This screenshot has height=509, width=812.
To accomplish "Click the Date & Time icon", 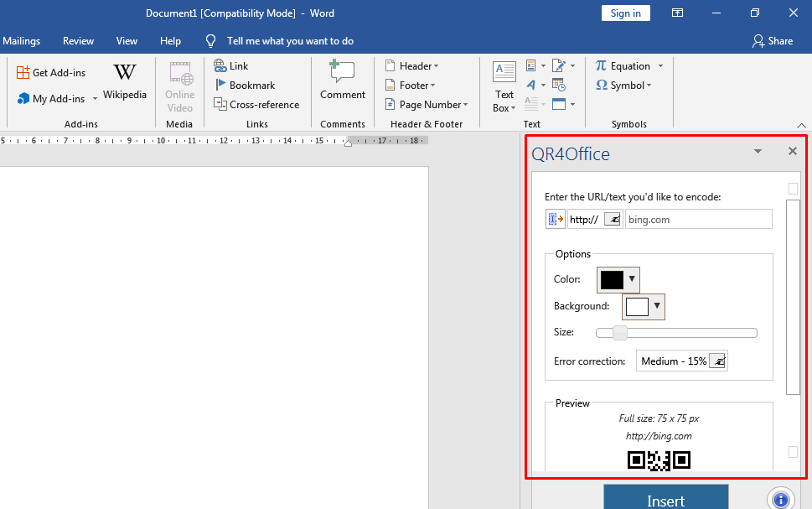I will pyautogui.click(x=559, y=85).
